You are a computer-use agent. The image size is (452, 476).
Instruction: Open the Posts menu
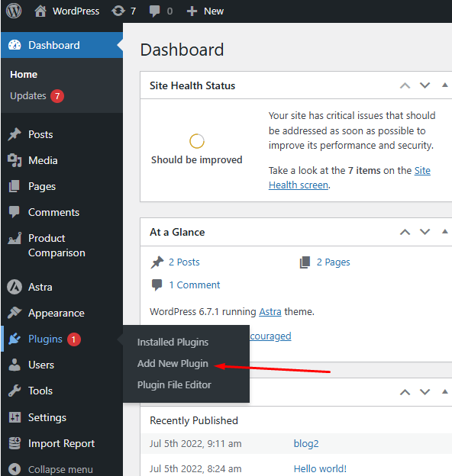(40, 134)
